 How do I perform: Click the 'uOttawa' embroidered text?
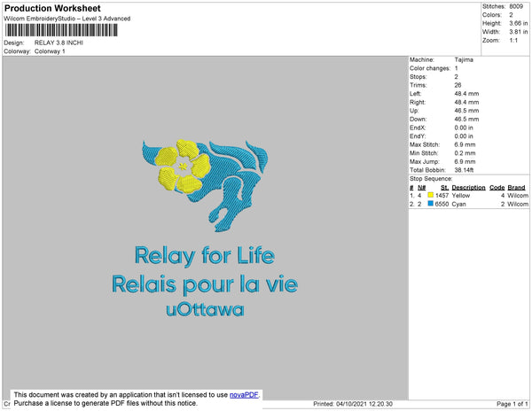205,310
